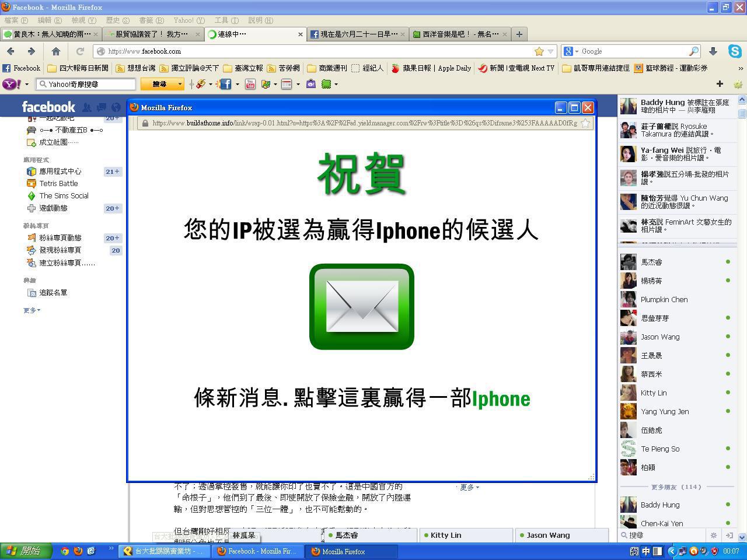Click the Yahoo 搜尋 button
The height and width of the screenshot is (560, 747).
pos(159,84)
